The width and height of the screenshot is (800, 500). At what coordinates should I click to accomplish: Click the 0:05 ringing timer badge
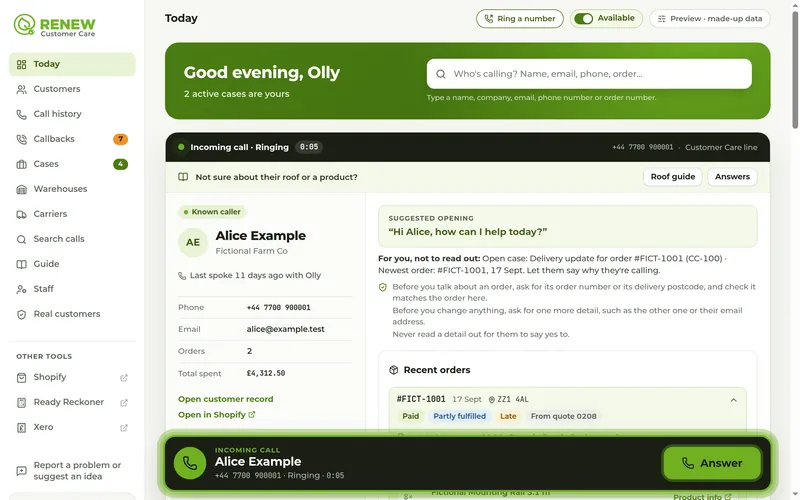(309, 147)
